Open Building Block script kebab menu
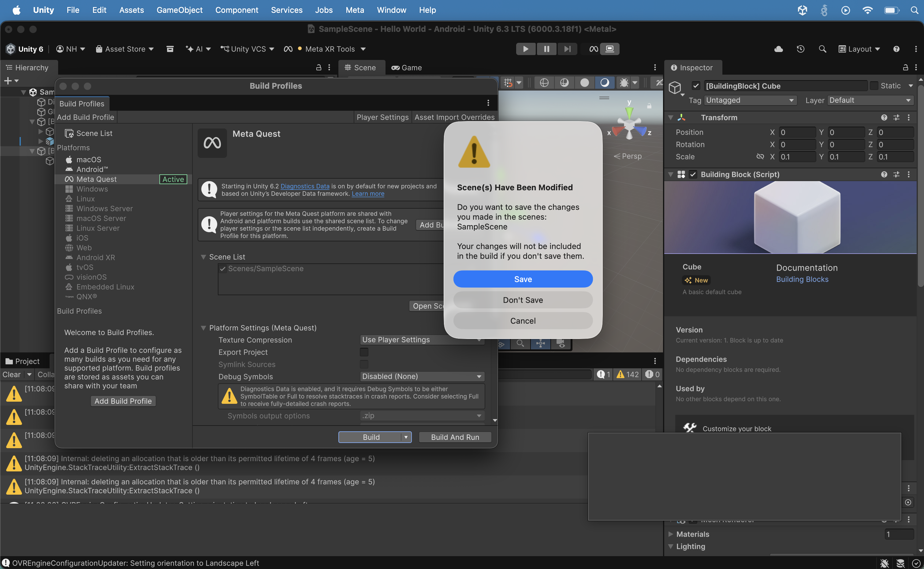Screen dimensions: 924x569 pyautogui.click(x=909, y=174)
